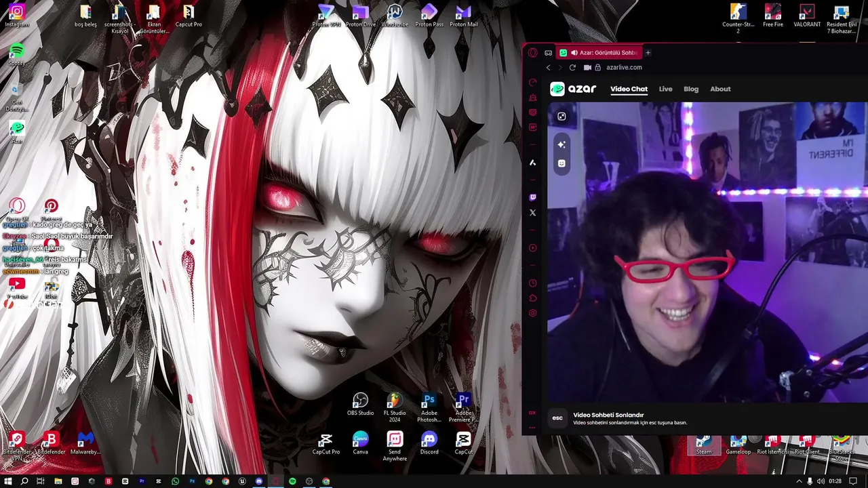
Task: Launch Proton VPN from desktop
Action: point(326,16)
